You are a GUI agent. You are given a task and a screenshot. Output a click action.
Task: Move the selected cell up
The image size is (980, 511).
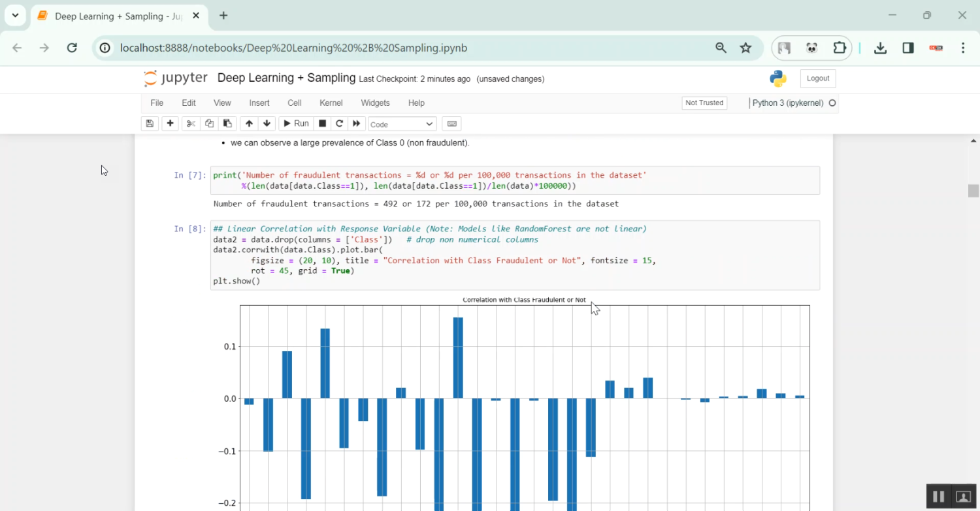(x=249, y=124)
